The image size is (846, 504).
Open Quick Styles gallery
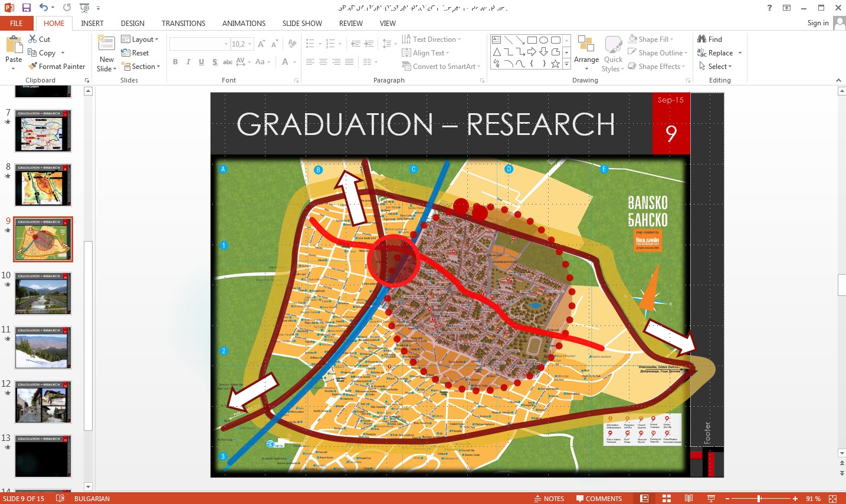613,53
